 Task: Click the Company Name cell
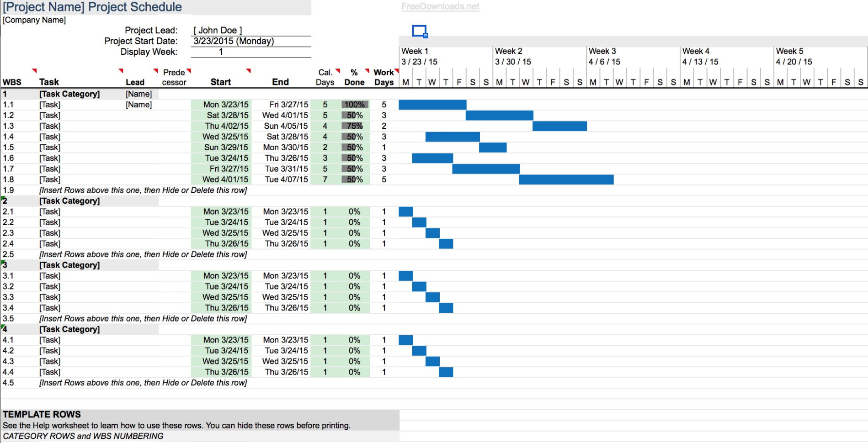pyautogui.click(x=34, y=20)
